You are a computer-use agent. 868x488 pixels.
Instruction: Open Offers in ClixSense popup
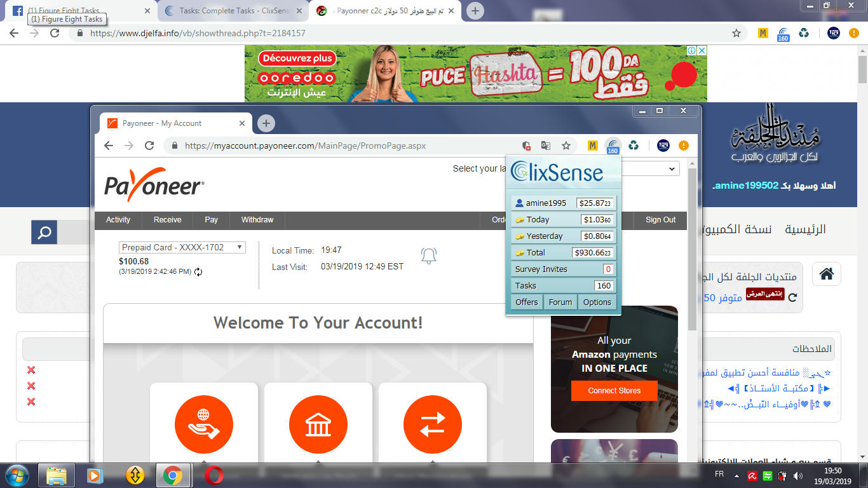click(527, 302)
